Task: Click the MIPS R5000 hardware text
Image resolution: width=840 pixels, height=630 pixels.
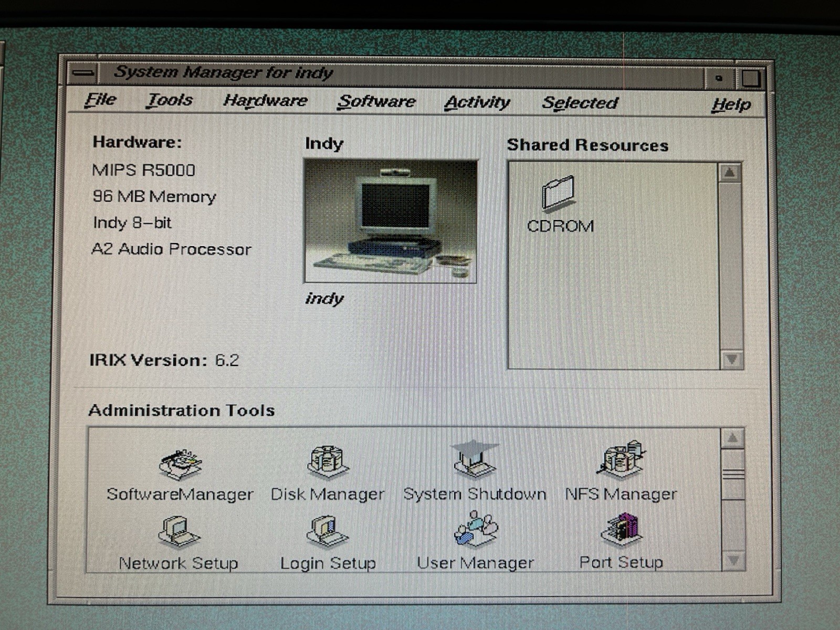Action: coord(143,170)
